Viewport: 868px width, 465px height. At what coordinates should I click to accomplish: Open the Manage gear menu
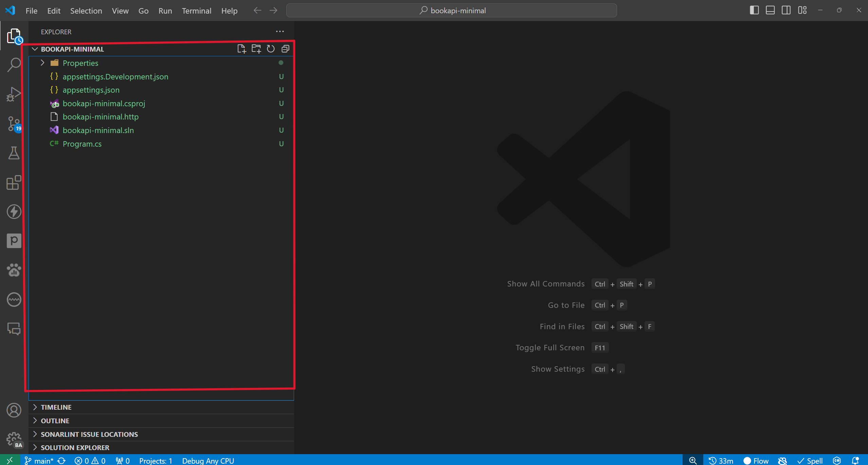click(14, 440)
